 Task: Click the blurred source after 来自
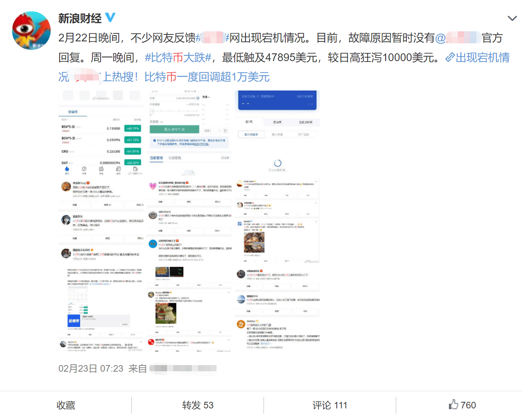pyautogui.click(x=183, y=369)
